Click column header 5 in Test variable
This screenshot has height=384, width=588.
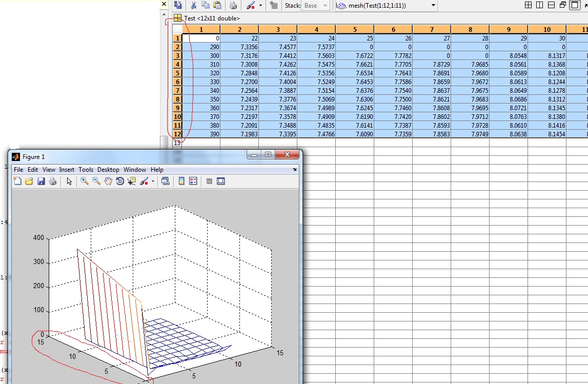(355, 30)
